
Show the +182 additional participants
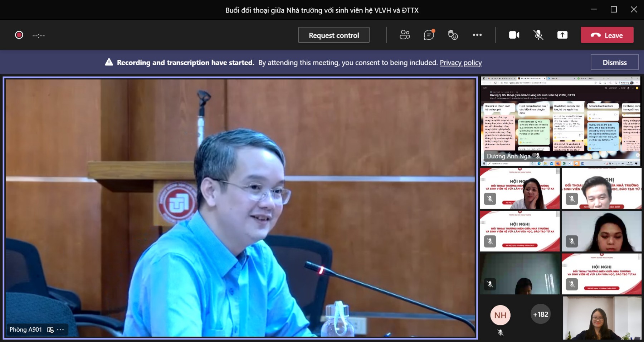540,314
